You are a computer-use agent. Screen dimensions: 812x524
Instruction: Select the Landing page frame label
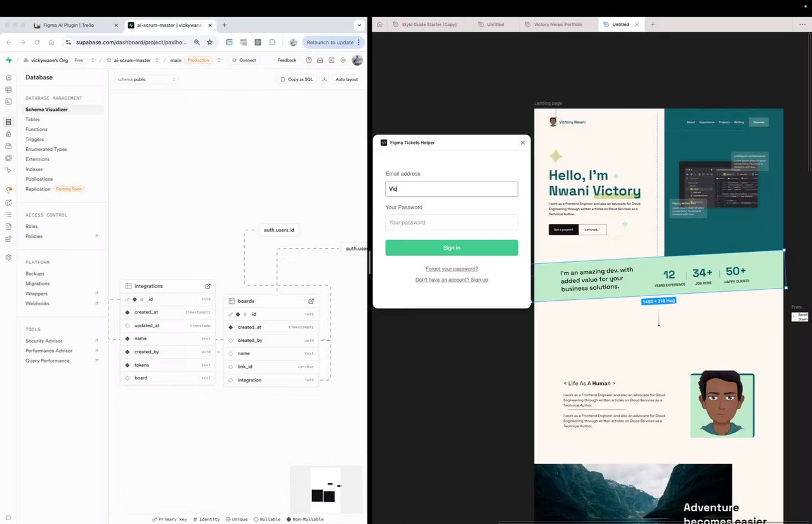548,103
